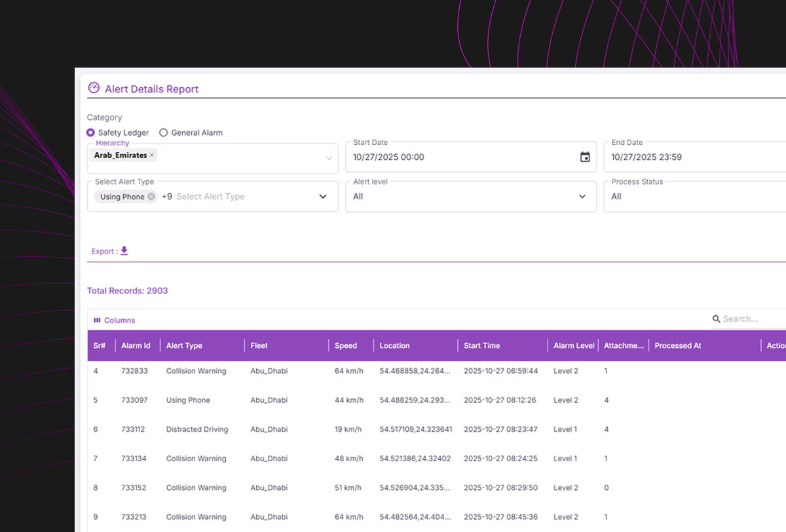Click the Export link
The image size is (786, 532).
pos(103,251)
